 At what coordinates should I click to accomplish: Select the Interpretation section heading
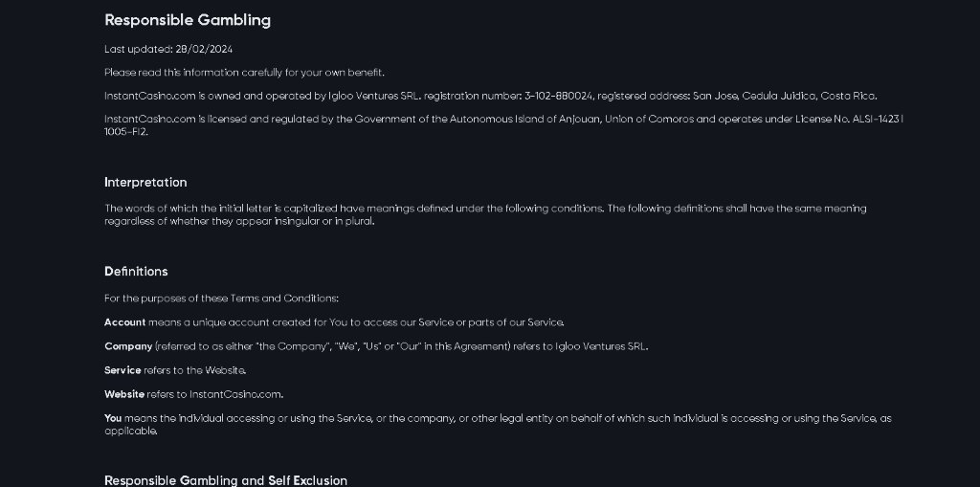145,183
